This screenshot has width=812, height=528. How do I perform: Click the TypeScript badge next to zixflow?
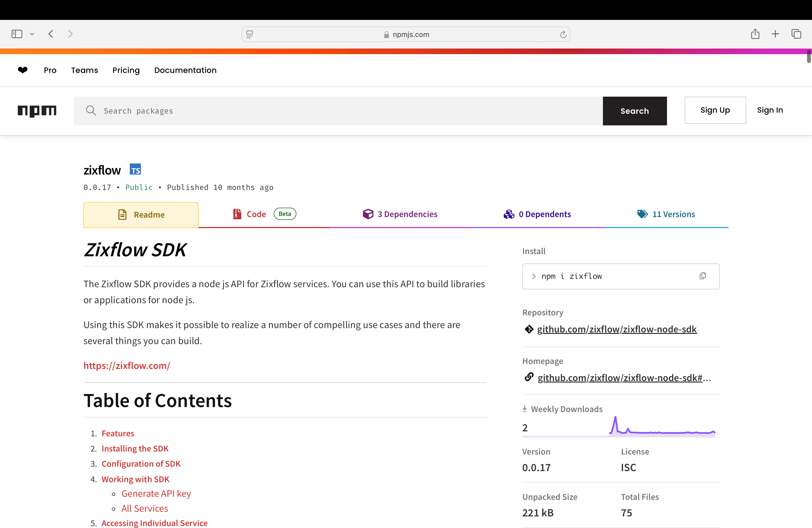point(135,170)
